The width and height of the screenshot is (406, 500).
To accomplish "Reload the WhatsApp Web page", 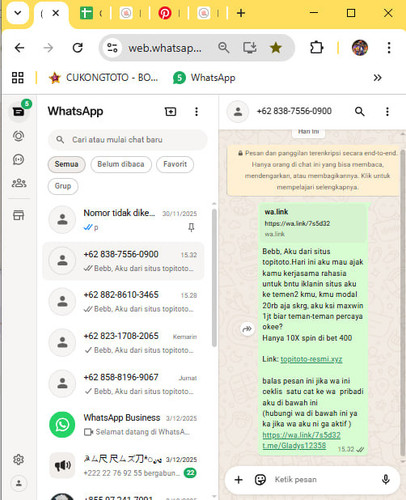I will 78,48.
